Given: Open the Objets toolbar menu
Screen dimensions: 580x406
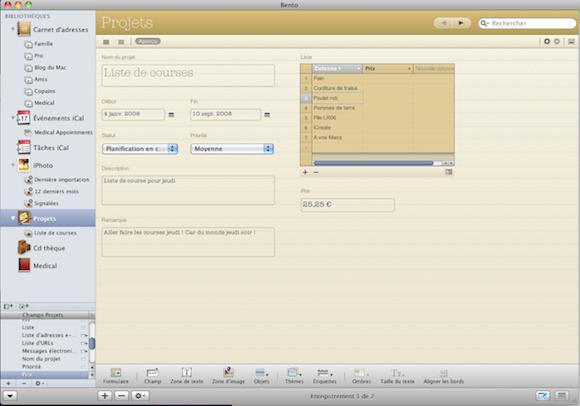Looking at the screenshot, I should (x=262, y=375).
